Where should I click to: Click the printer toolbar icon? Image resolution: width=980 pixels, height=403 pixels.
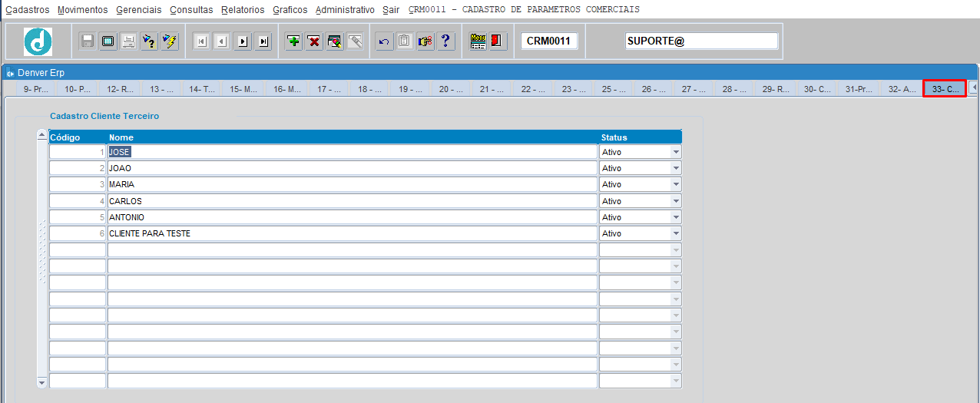129,41
